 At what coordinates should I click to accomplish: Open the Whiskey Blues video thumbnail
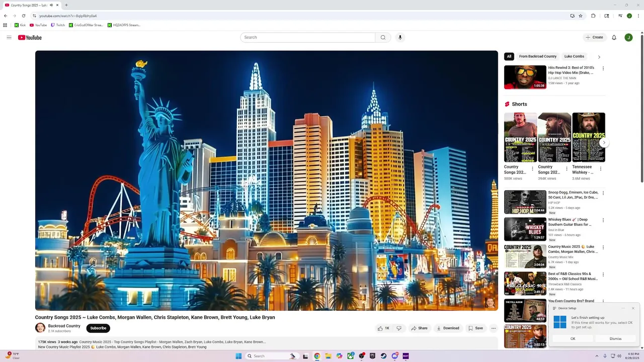tap(525, 229)
